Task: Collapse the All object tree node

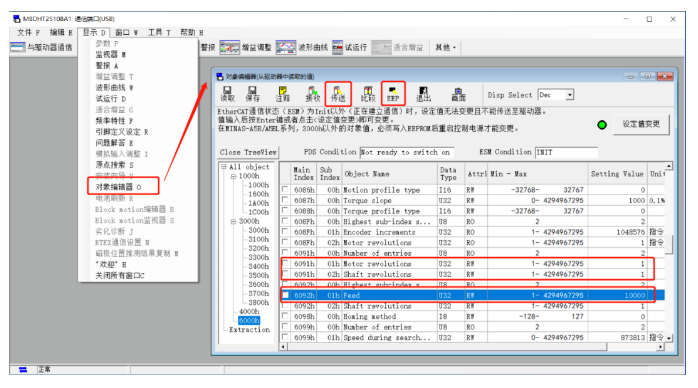Action: point(224,167)
